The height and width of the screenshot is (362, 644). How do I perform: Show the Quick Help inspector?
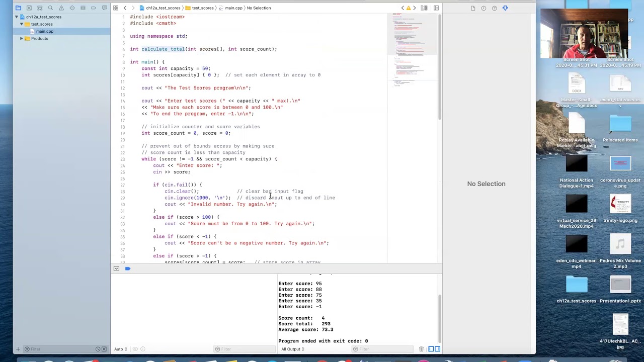(495, 8)
